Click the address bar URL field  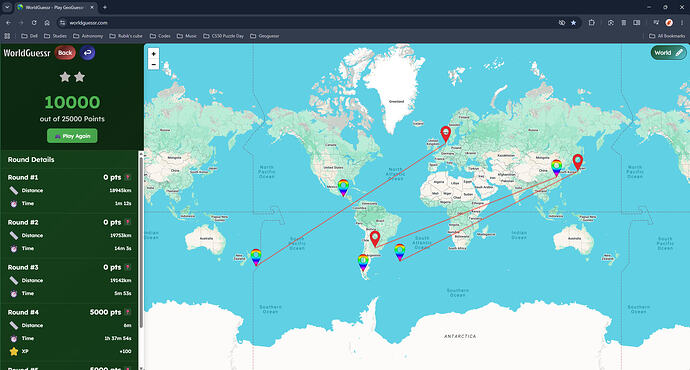308,22
